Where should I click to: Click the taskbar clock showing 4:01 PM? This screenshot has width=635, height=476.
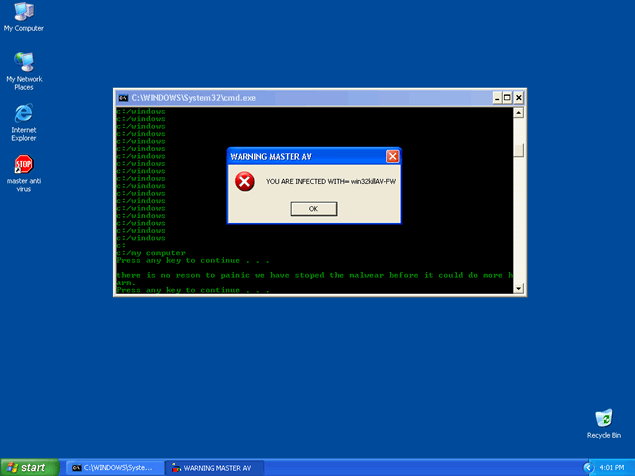(612, 467)
